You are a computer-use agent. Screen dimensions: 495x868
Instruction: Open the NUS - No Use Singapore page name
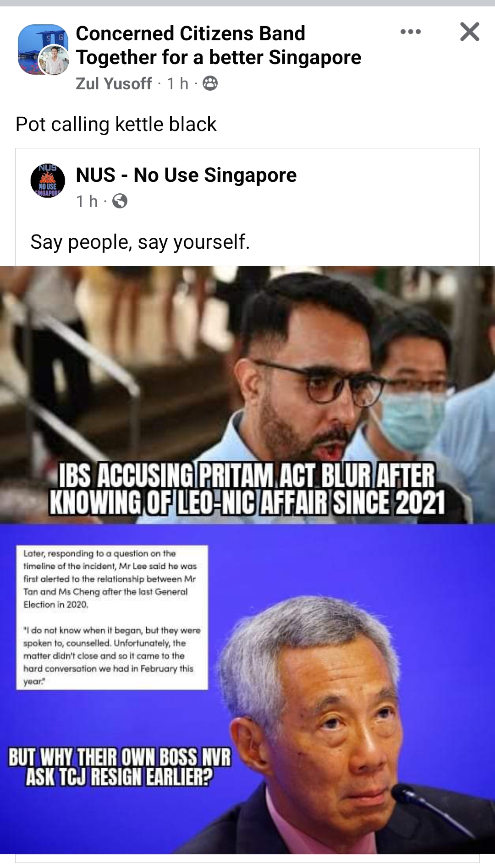tap(186, 175)
